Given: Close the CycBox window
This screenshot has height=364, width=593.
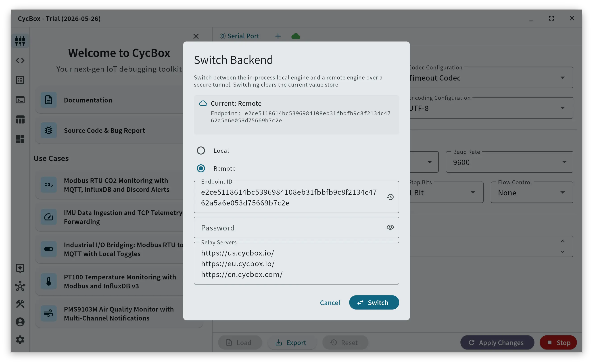Looking at the screenshot, I should tap(572, 18).
